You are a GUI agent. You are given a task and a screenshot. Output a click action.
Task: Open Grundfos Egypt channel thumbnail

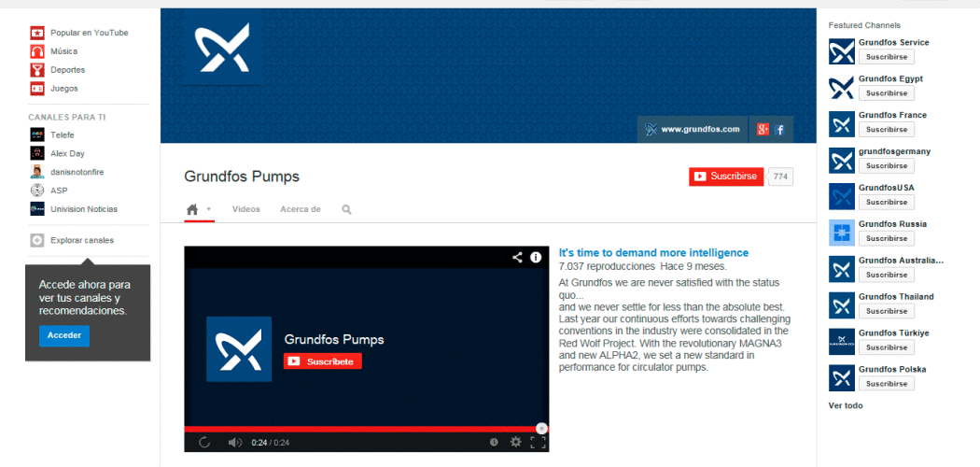coord(841,88)
